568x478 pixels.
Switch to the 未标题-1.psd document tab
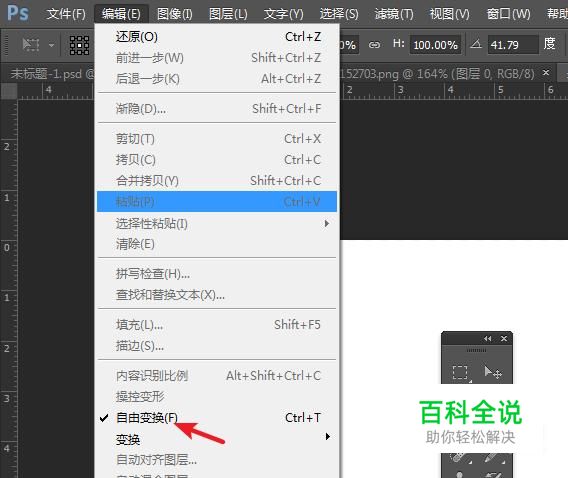coord(51,74)
